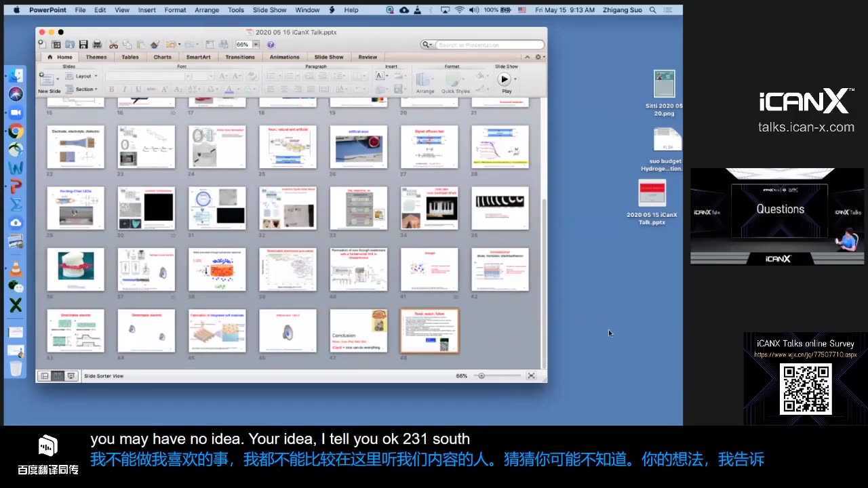Select slide 35 black strip thumbnail
Screen dimensions: 868x488
500,208
